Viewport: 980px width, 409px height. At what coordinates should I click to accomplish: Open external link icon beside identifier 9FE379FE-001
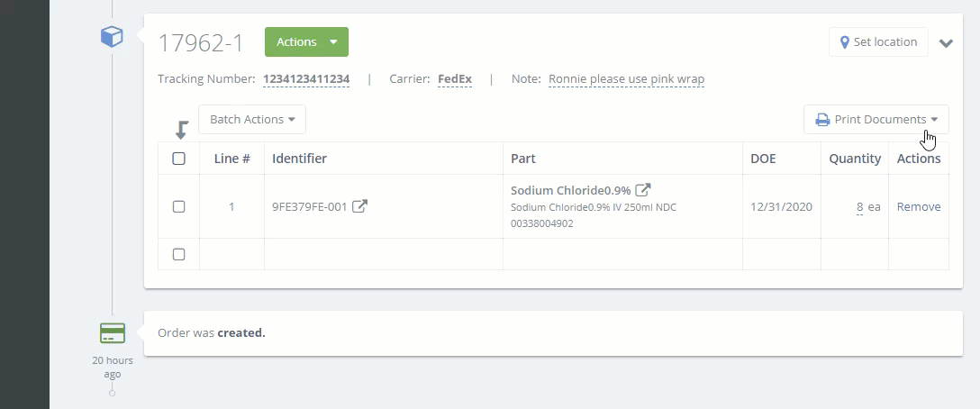point(359,206)
